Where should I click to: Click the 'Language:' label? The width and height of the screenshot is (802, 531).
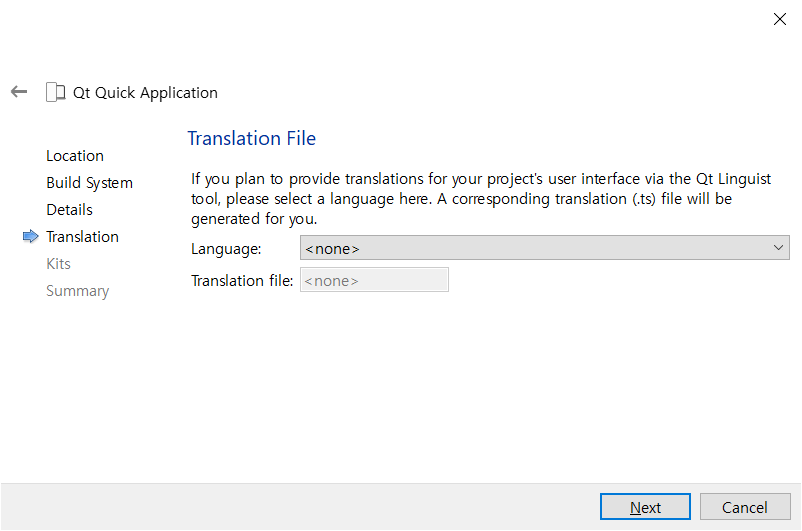pyautogui.click(x=226, y=249)
